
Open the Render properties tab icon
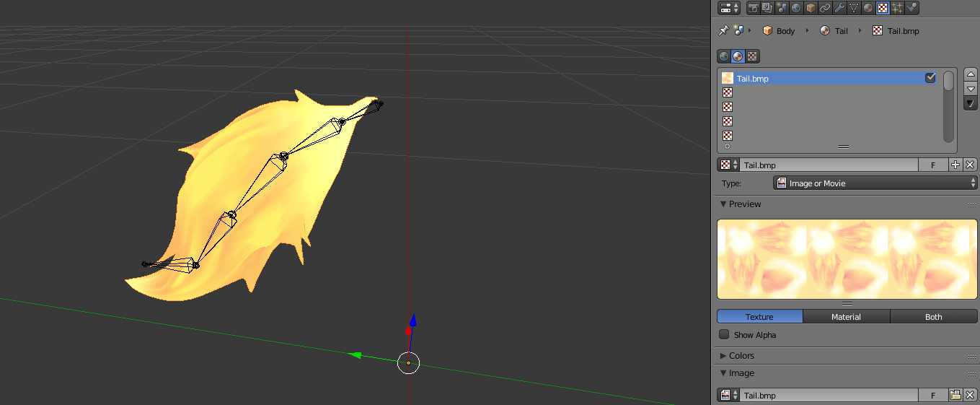(753, 8)
